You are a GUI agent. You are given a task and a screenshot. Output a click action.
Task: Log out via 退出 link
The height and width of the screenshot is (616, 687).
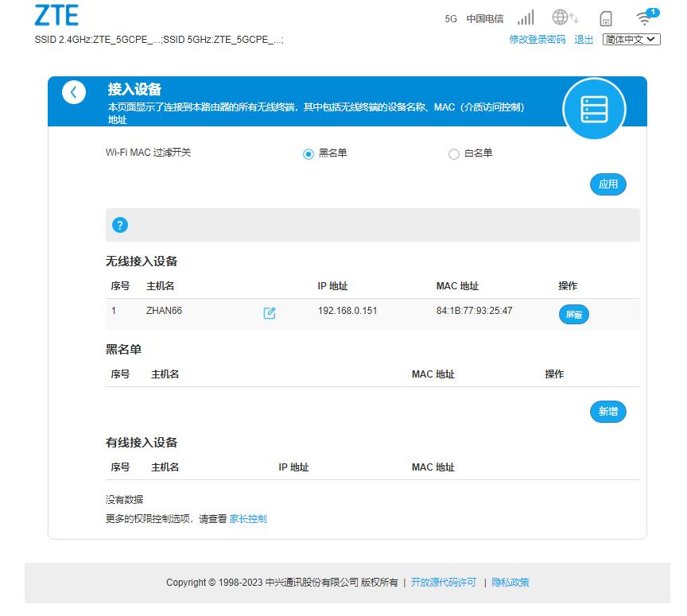[583, 39]
